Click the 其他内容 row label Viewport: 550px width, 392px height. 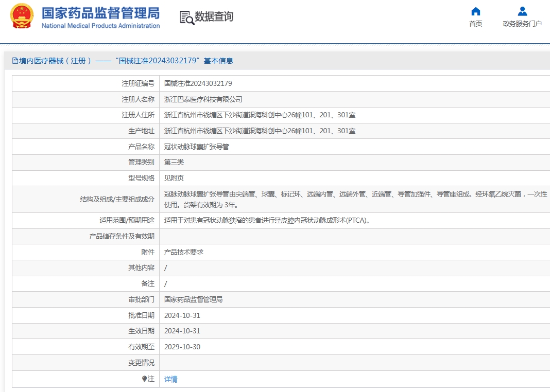[x=141, y=268]
